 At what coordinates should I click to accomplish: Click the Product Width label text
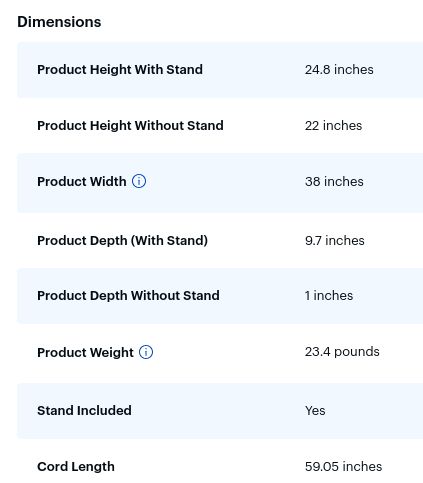pyautogui.click(x=82, y=181)
